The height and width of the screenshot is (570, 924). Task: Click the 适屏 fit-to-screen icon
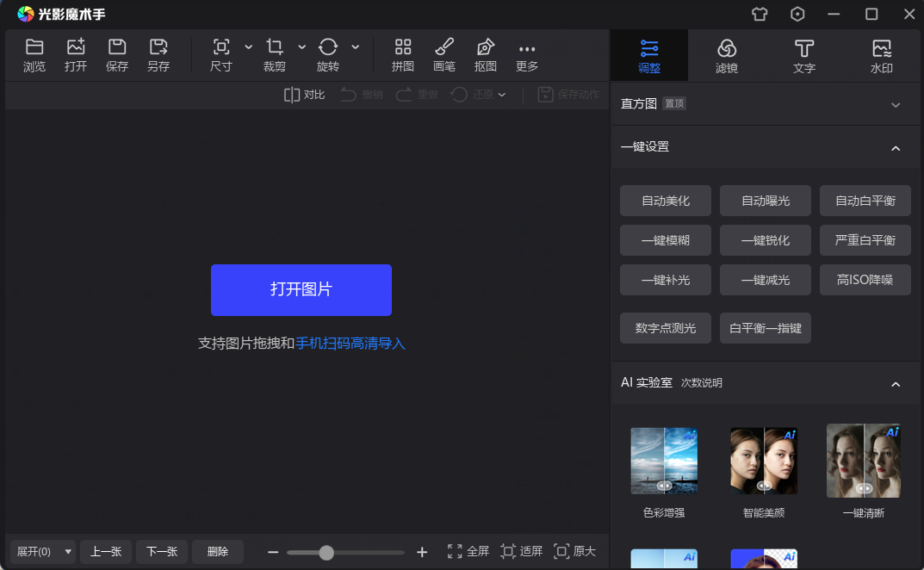coord(521,551)
